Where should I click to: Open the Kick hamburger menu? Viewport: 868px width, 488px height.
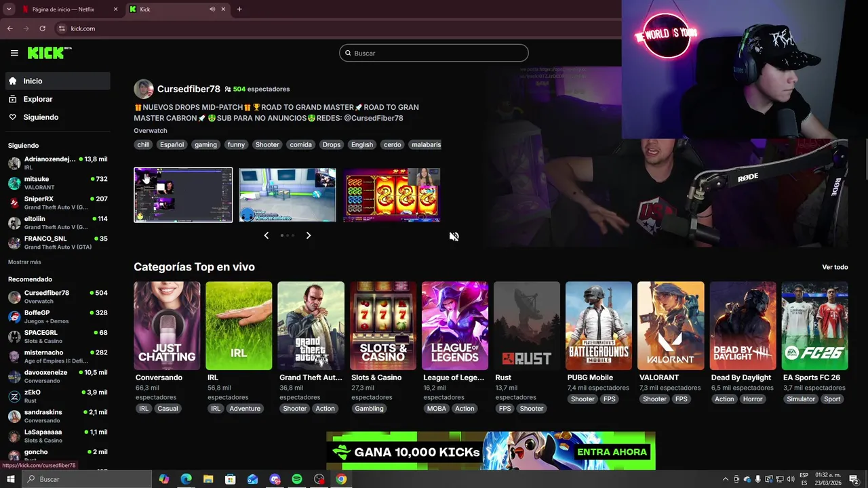coord(14,53)
